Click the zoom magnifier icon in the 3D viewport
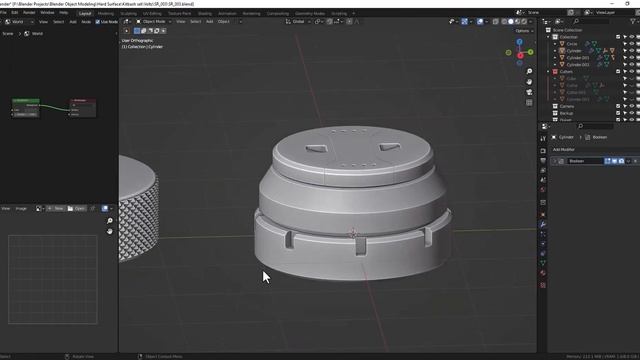Viewport: 640px width, 360px height. click(x=529, y=71)
